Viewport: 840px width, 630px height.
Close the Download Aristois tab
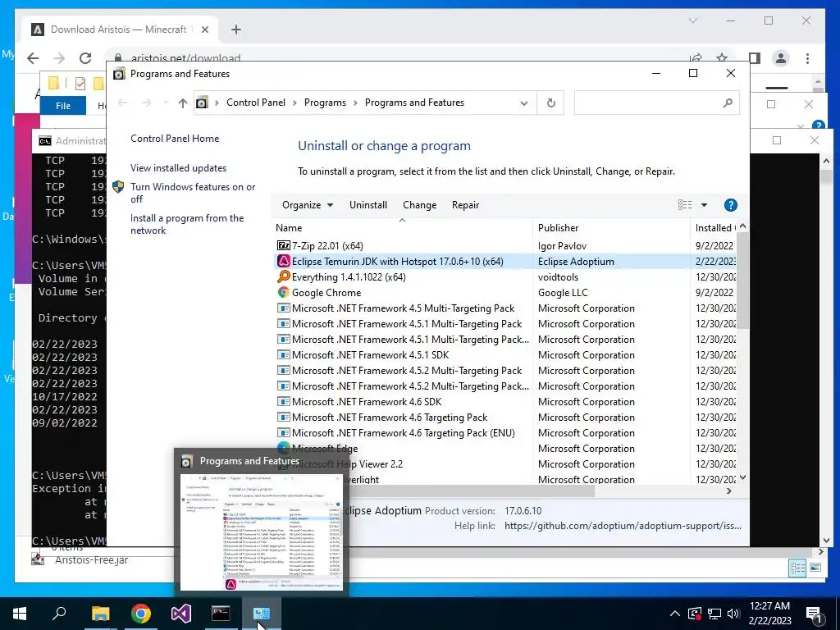204,30
